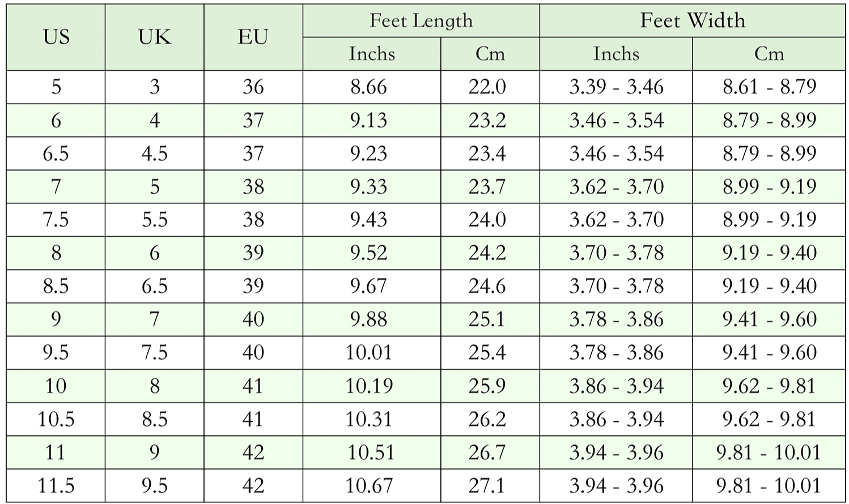
Task: Click the 9.52 inch length cell
Action: click(369, 253)
